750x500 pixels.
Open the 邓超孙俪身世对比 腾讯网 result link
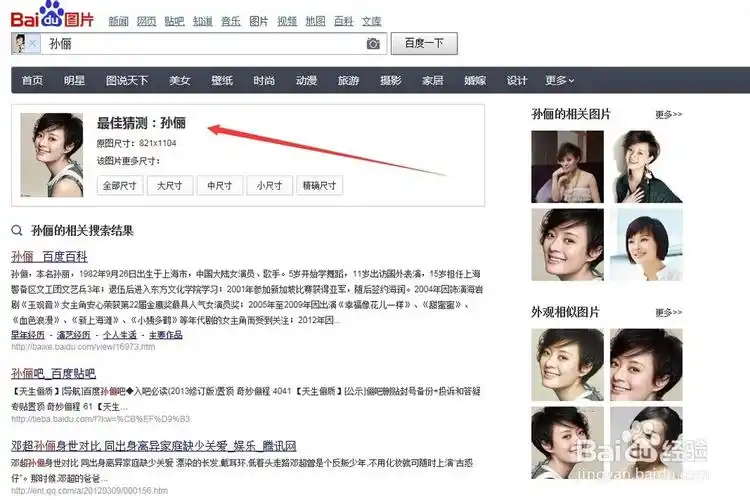(x=154, y=446)
